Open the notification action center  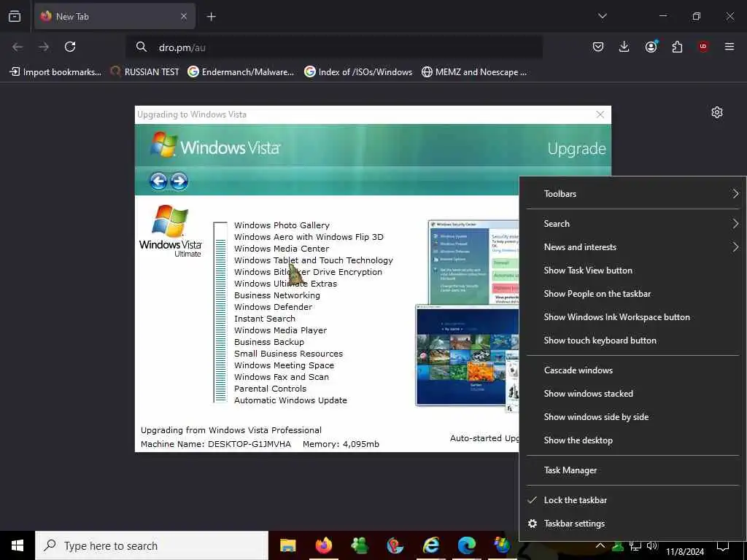pyautogui.click(x=723, y=546)
